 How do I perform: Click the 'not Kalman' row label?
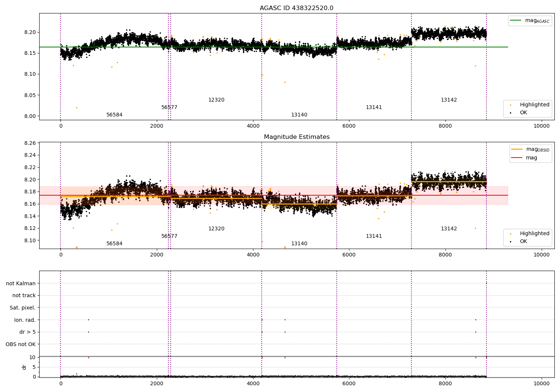[21, 283]
